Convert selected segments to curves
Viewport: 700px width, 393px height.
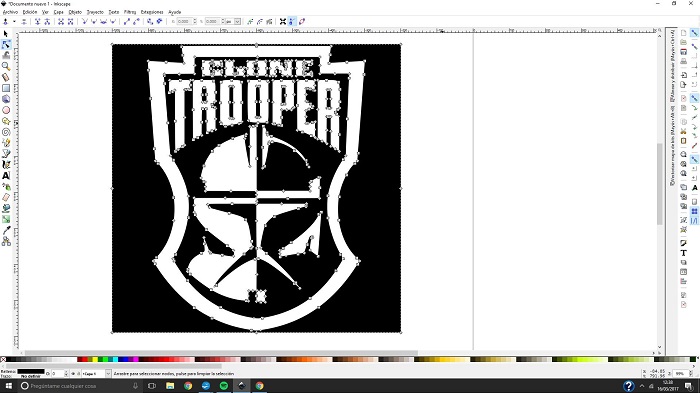point(136,21)
